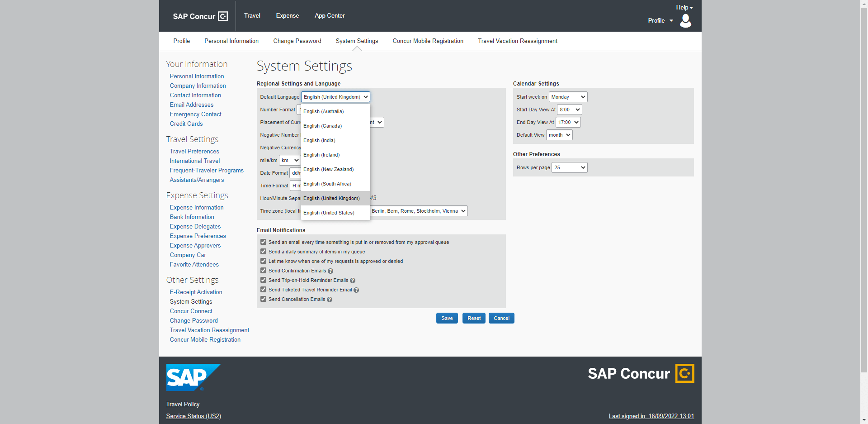The image size is (868, 424).
Task: Click the Save button
Action: pos(447,318)
